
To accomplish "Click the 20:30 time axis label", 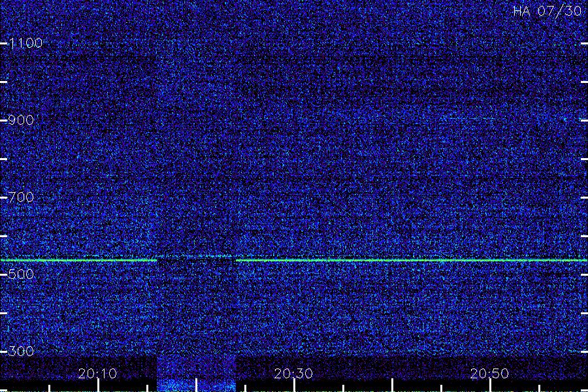I will click(293, 374).
